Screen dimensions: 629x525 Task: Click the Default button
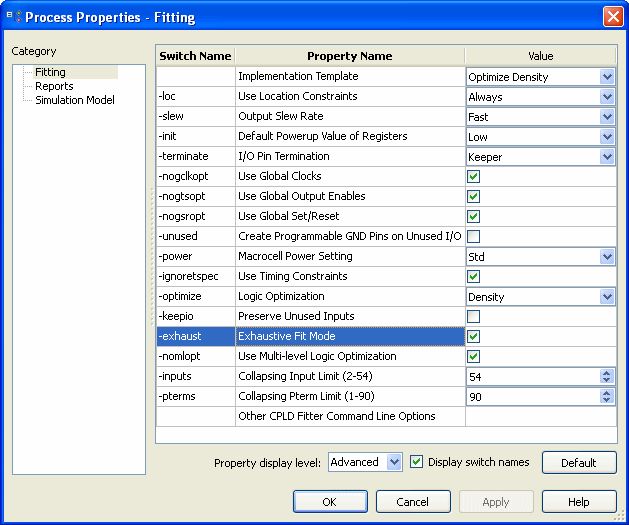tap(578, 463)
